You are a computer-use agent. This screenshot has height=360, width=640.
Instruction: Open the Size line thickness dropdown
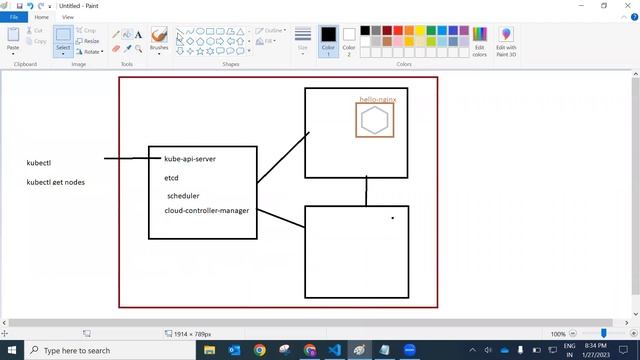point(303,41)
